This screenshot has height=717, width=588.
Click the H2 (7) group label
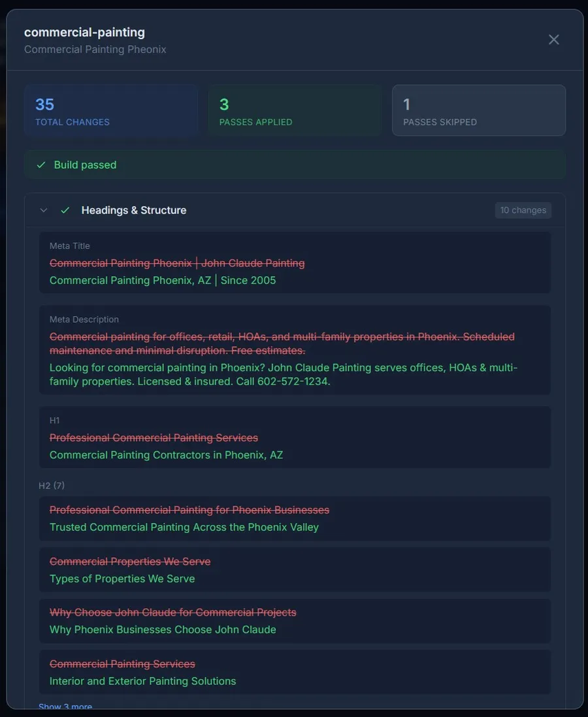52,486
